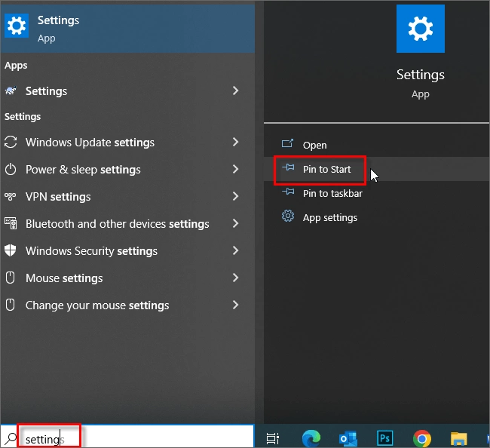Expand the Apps Settings result arrow
This screenshot has height=448, width=490.
(x=235, y=91)
